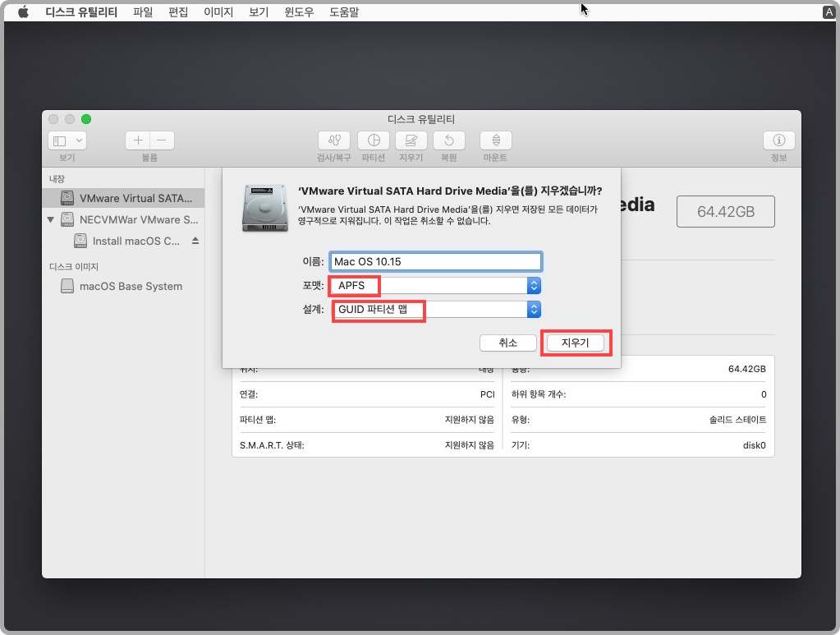The image size is (840, 635).
Task: Eject the Install macOS volume
Action: [195, 241]
